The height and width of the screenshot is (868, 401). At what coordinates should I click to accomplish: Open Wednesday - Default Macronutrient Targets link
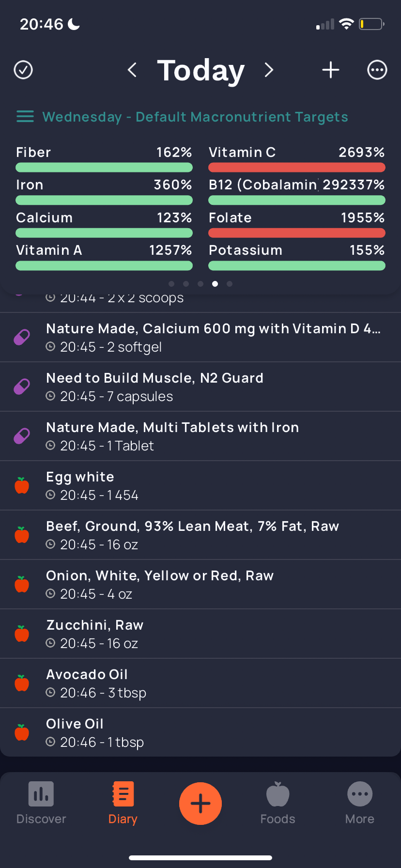click(x=195, y=117)
